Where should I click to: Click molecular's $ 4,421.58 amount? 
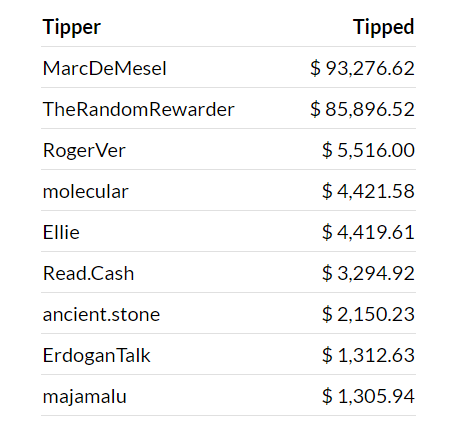368,191
